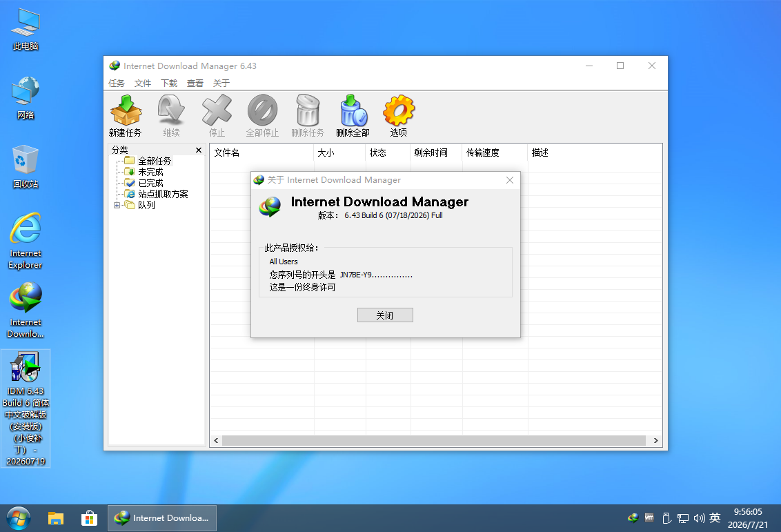Click the 此电脑 desktop icon

[x=26, y=30]
